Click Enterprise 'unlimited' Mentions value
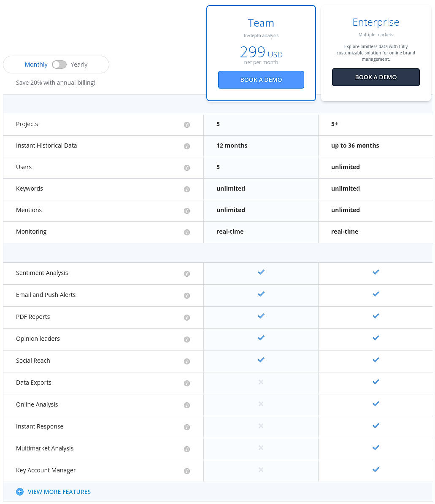Viewport: 435px width, 504px height. (345, 210)
